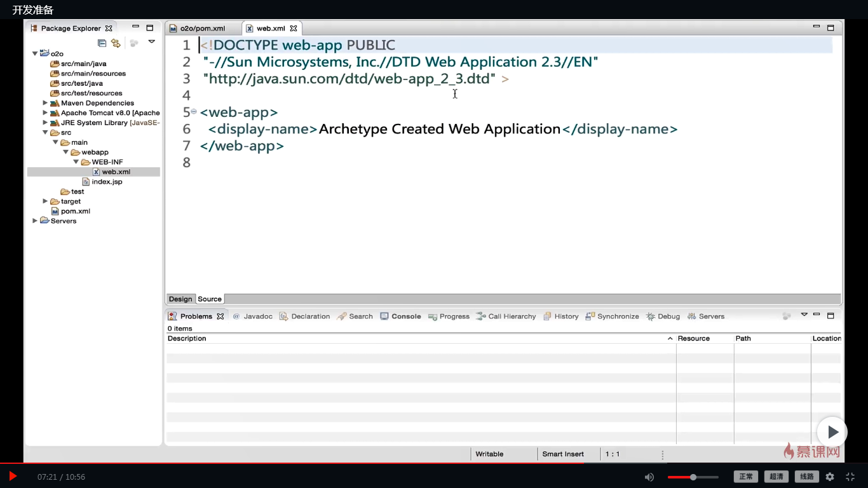This screenshot has width=868, height=488.
Task: Select web.xml in the project tree
Action: click(x=111, y=172)
